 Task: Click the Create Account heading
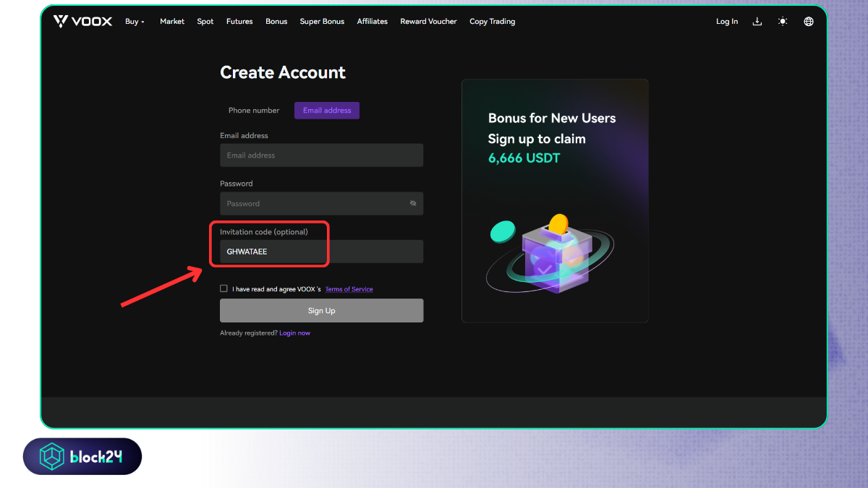(x=283, y=72)
